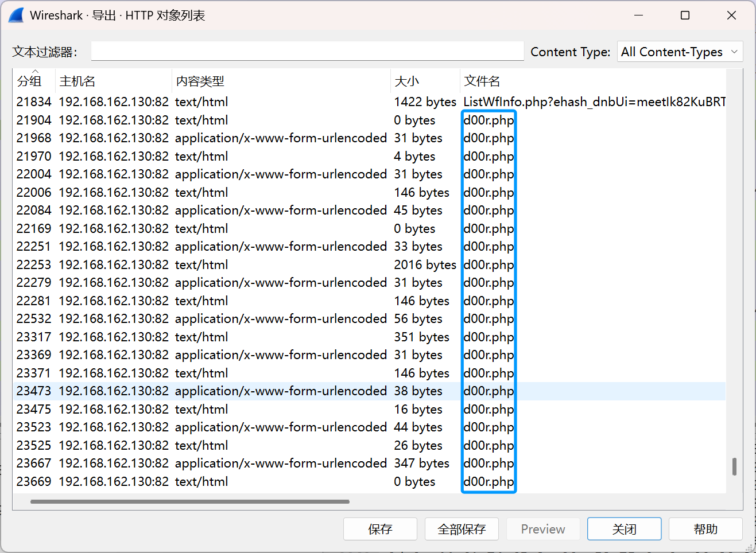
Task: Sort by the 分组 column header
Action: [x=34, y=81]
